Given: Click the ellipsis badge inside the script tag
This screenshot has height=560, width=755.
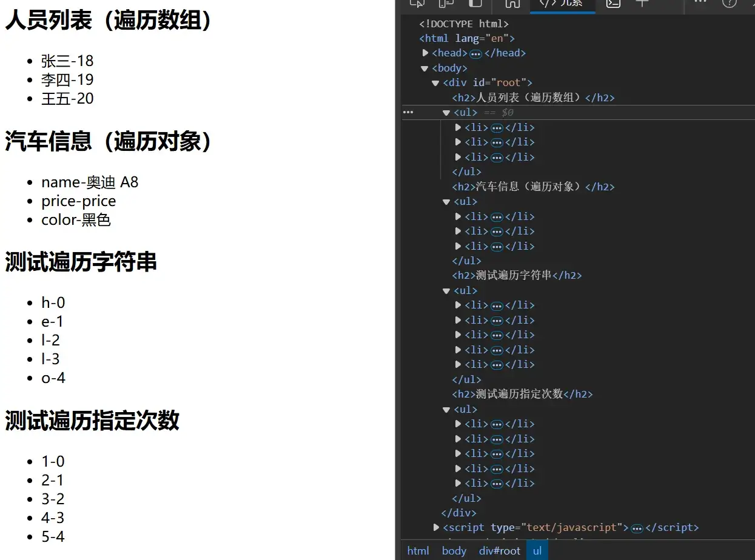Looking at the screenshot, I should [637, 528].
